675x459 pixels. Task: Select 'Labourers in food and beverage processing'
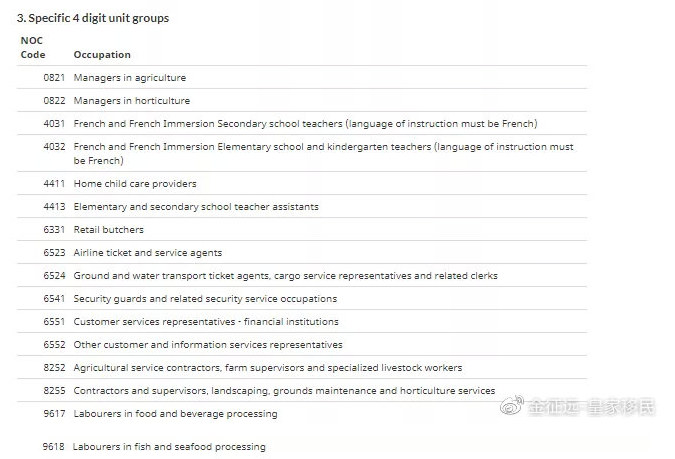tap(176, 414)
